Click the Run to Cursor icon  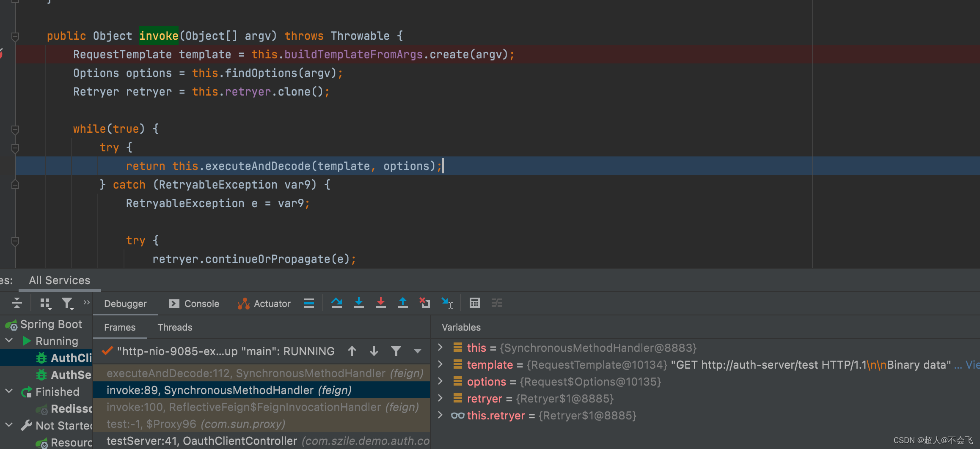[x=447, y=303]
